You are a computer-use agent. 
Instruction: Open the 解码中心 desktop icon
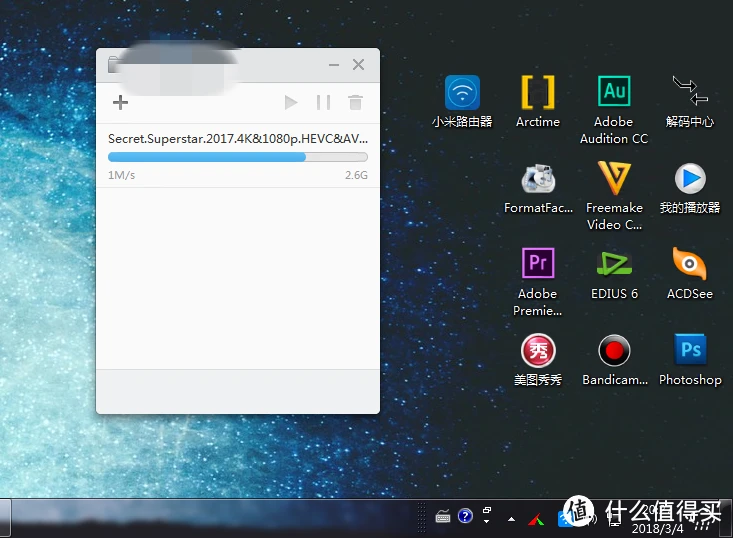pos(690,102)
